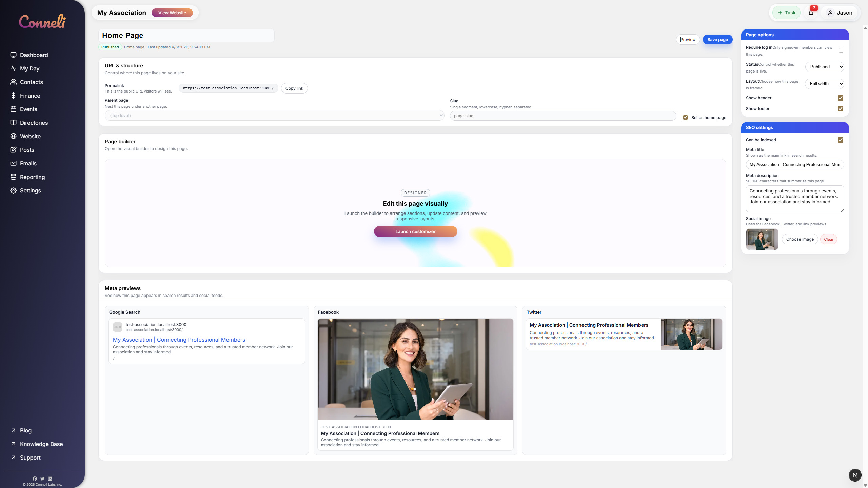Uncheck Set as home page
868x488 pixels.
tap(686, 117)
